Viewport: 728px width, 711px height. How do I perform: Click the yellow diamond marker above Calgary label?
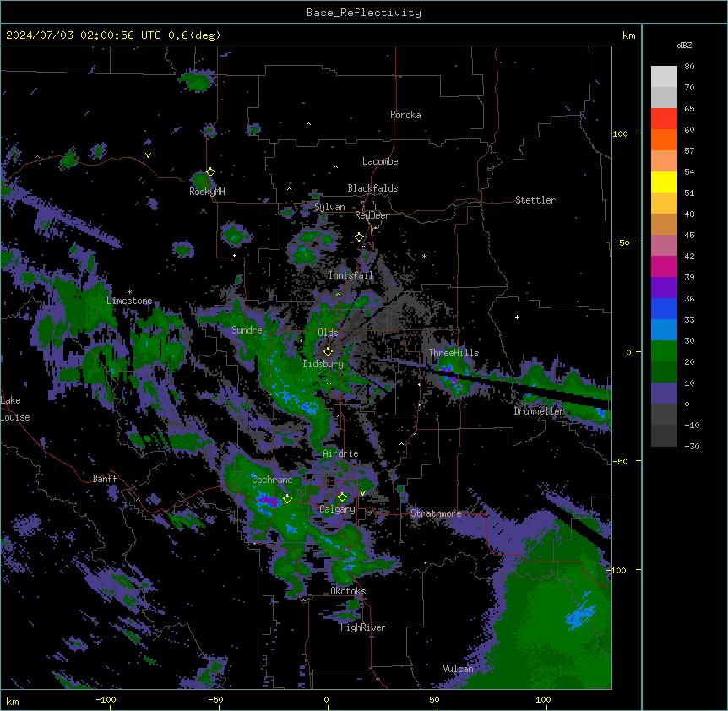[x=342, y=497]
